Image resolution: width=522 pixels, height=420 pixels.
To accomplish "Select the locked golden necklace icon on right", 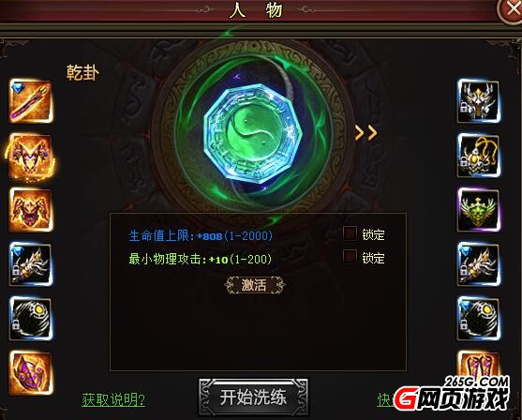I will 479,156.
